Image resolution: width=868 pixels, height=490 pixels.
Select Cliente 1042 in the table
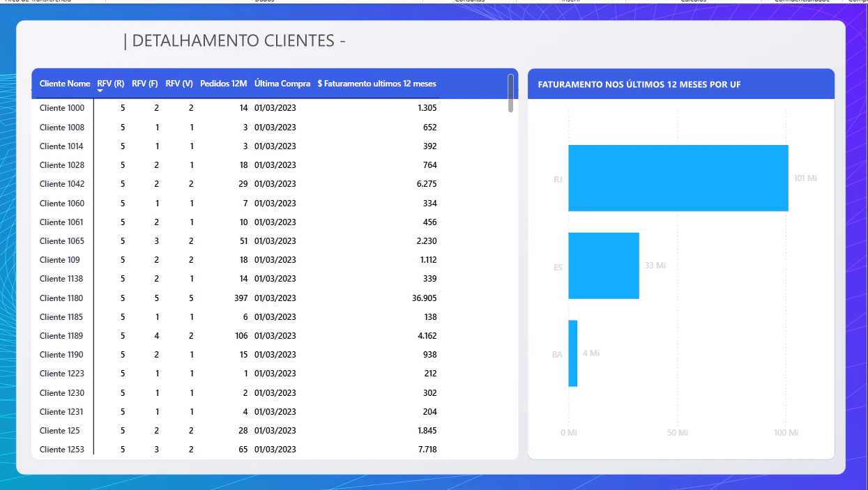(62, 184)
